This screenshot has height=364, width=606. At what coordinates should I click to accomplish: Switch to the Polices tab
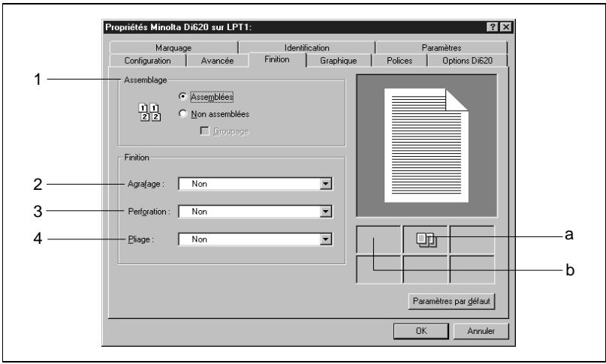click(x=399, y=61)
